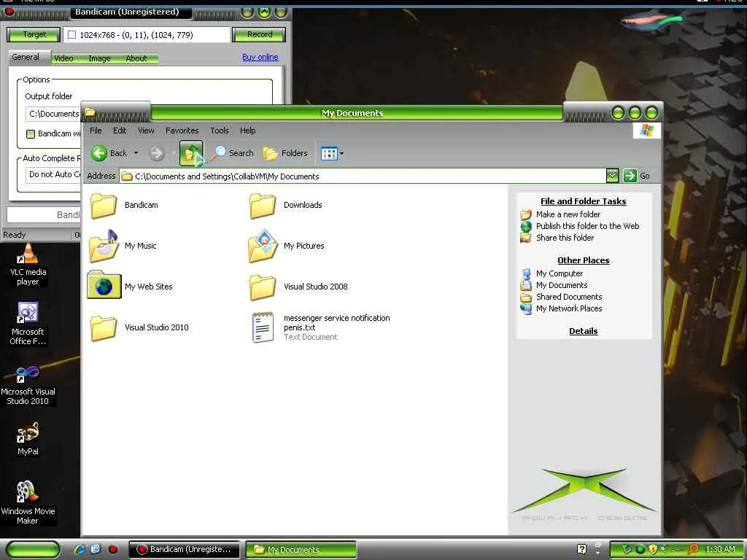The image size is (747, 560).
Task: Switch to Bandicam Image tab
Action: pos(99,58)
